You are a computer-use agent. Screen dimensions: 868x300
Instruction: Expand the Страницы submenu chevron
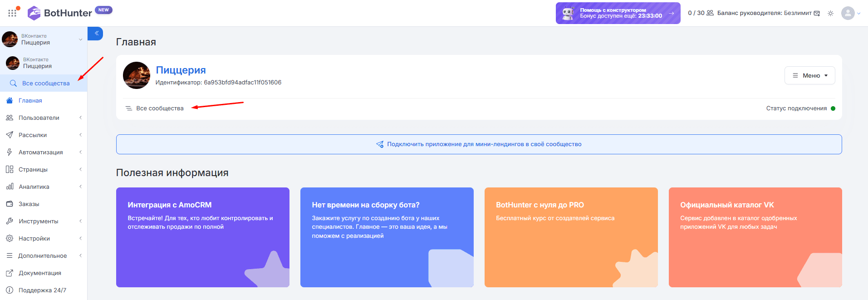click(81, 169)
